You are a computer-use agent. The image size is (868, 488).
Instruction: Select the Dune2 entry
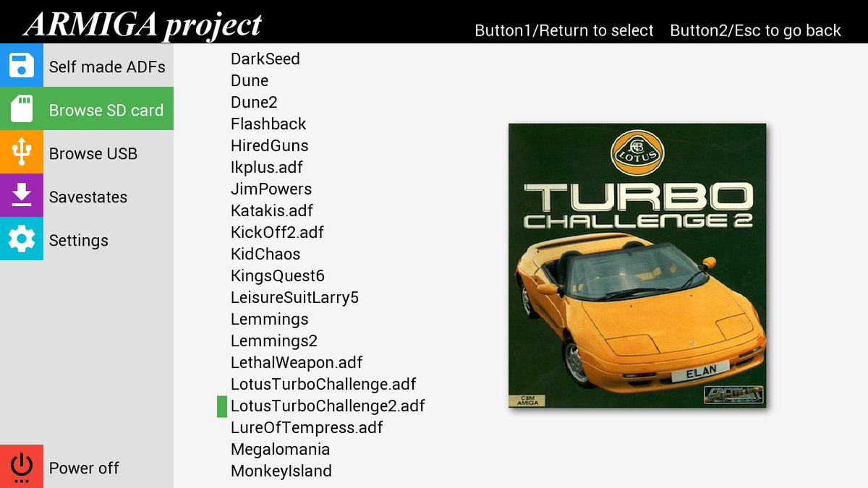click(254, 102)
